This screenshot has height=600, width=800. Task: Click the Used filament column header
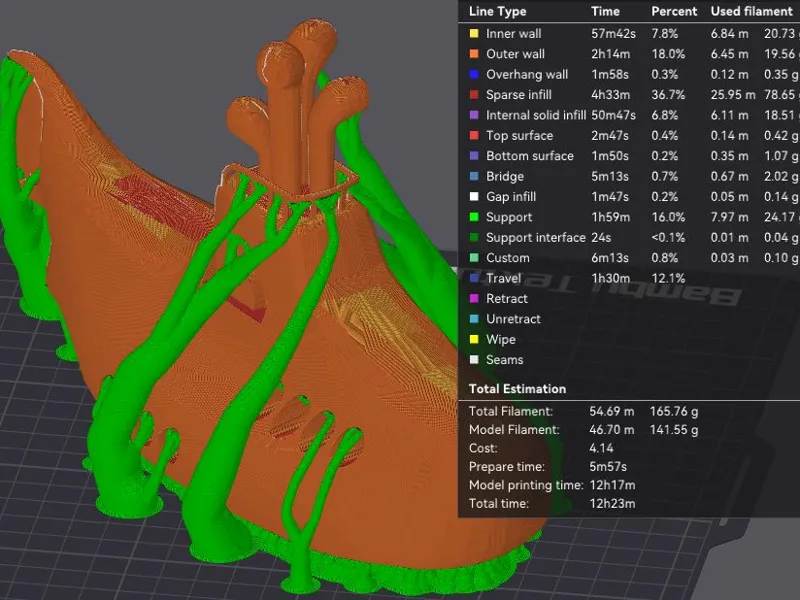(752, 11)
